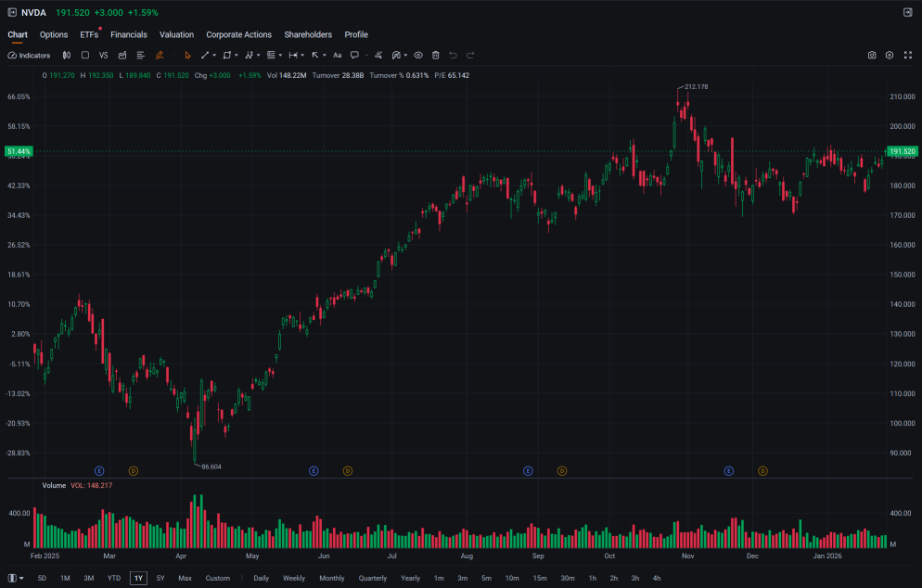This screenshot has height=588, width=922.
Task: Open the Corporate Actions tab
Action: click(238, 34)
